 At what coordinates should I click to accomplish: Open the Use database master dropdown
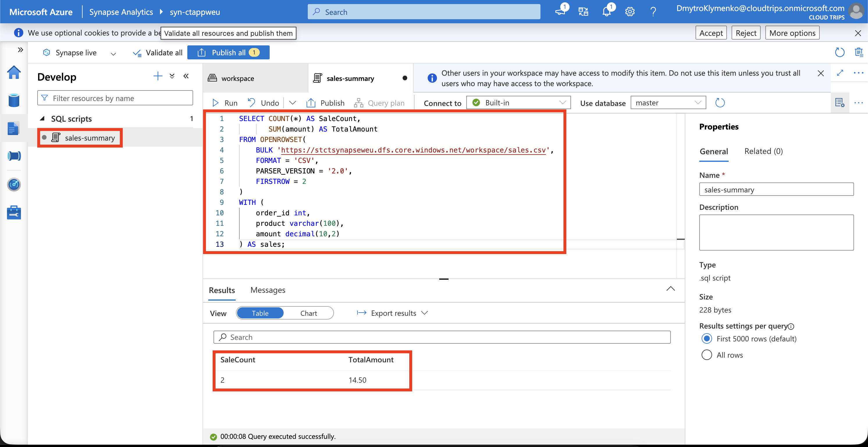(x=668, y=102)
